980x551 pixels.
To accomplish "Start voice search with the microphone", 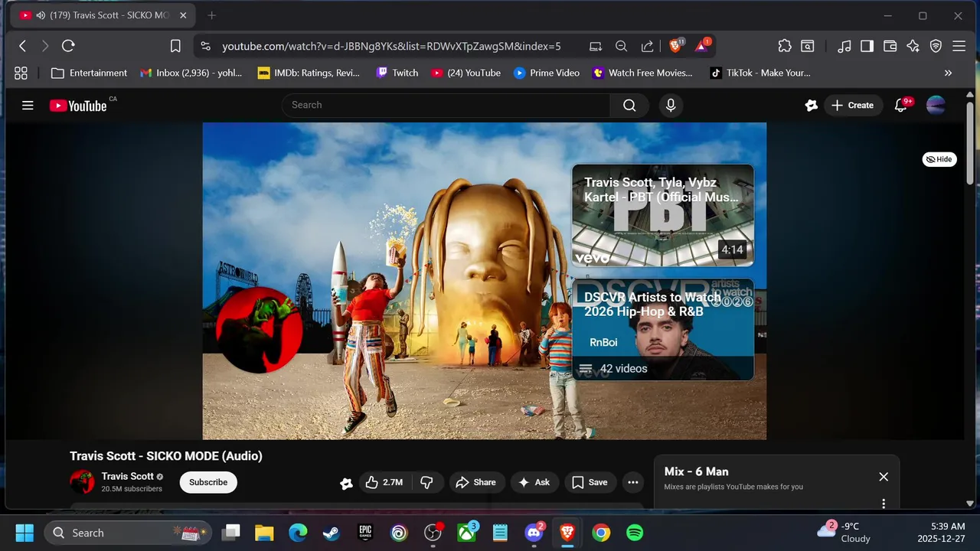I will coord(671,106).
